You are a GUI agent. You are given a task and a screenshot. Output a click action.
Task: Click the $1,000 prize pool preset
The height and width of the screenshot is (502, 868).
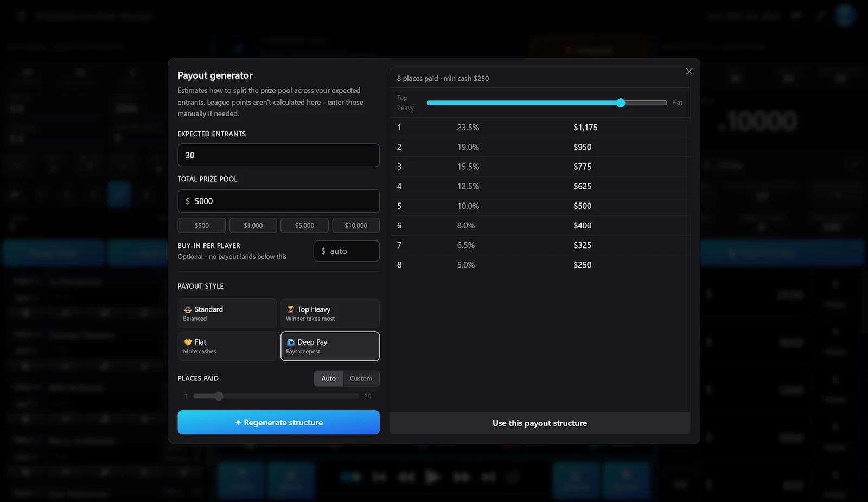coord(253,225)
